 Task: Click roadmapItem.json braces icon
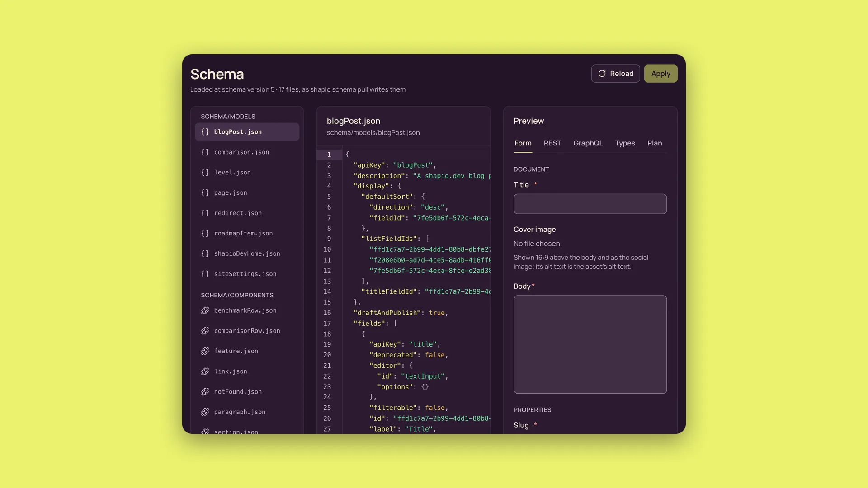(x=205, y=234)
